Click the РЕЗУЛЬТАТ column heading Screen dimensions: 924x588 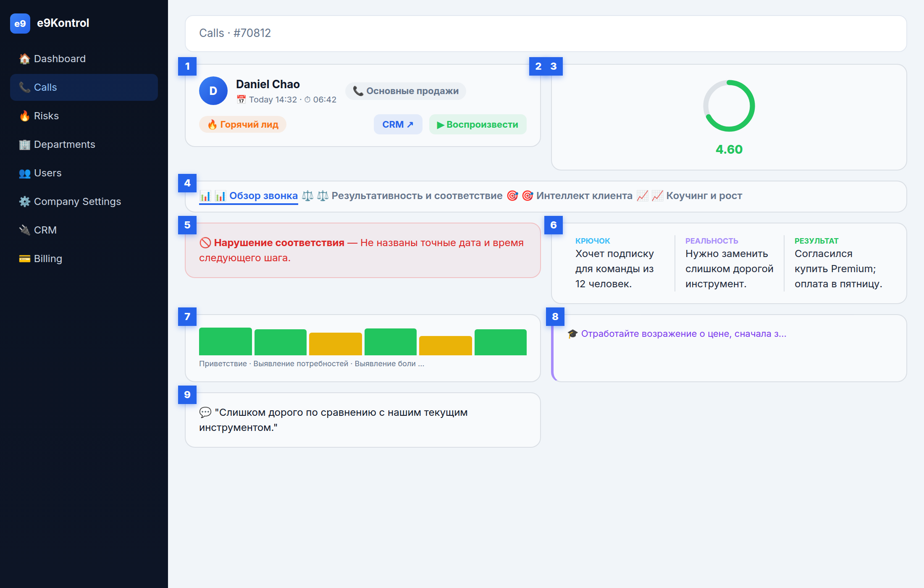(816, 241)
